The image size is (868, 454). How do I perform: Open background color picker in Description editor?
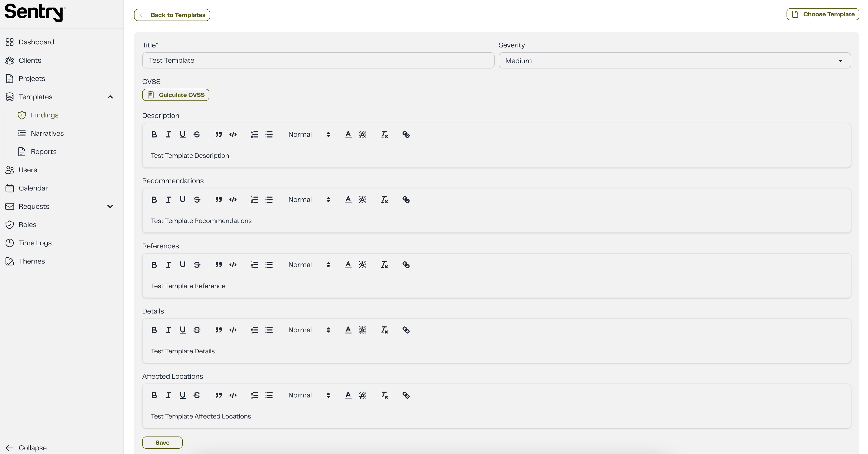point(362,134)
